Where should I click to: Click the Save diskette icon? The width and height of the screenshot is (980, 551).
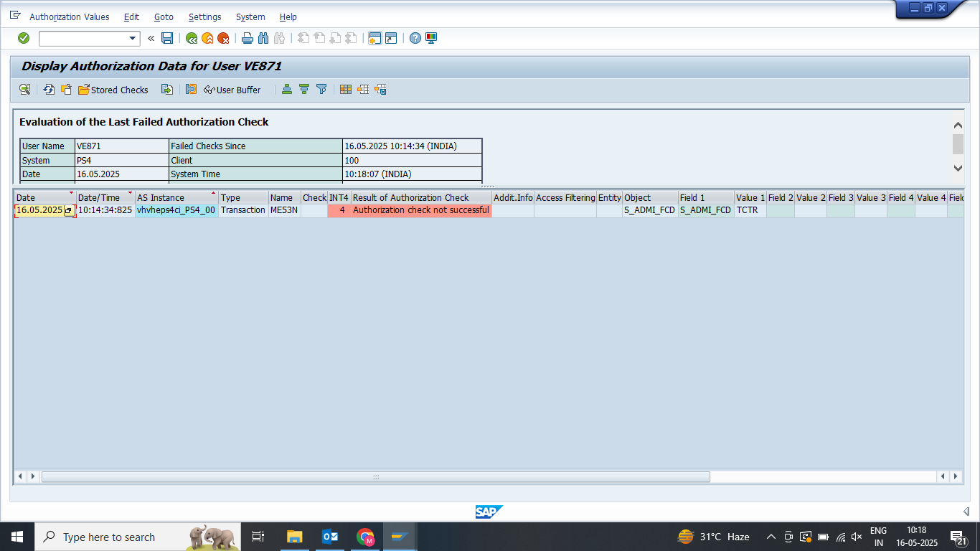[x=167, y=38]
